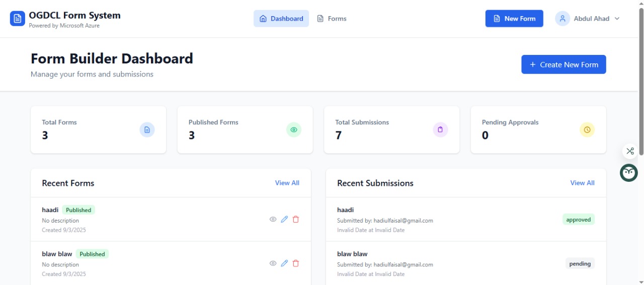
Task: Click the approved status badge
Action: click(x=579, y=220)
